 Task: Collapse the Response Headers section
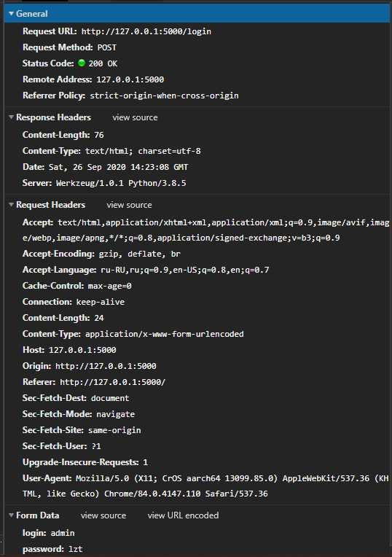coord(12,117)
